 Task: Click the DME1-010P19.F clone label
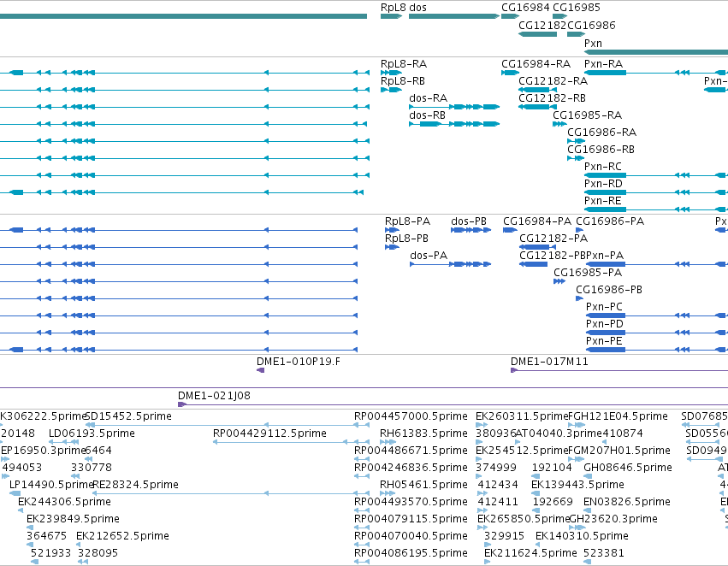(x=298, y=362)
